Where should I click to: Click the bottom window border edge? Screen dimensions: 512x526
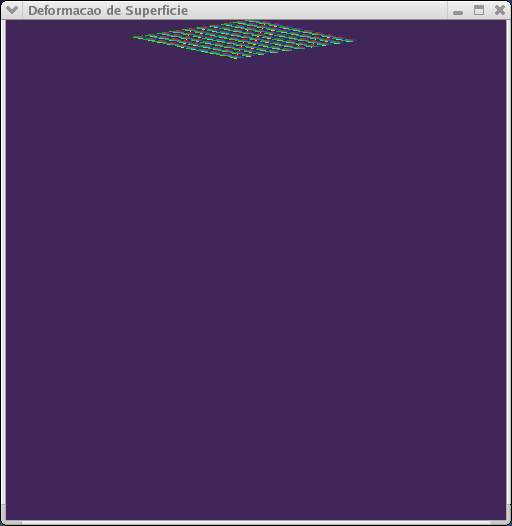[x=256, y=523]
